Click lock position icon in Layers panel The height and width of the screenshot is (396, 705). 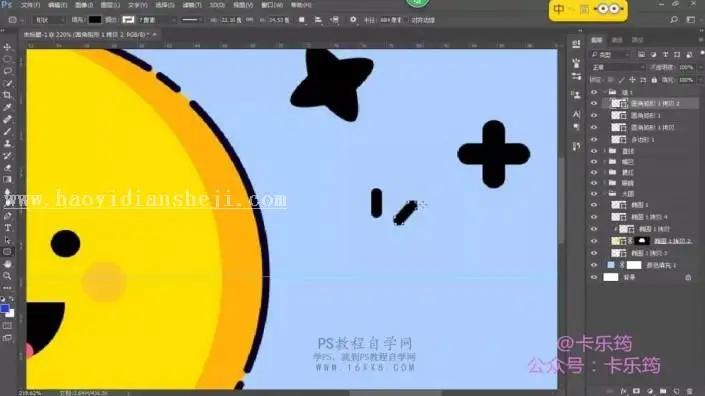coord(632,80)
